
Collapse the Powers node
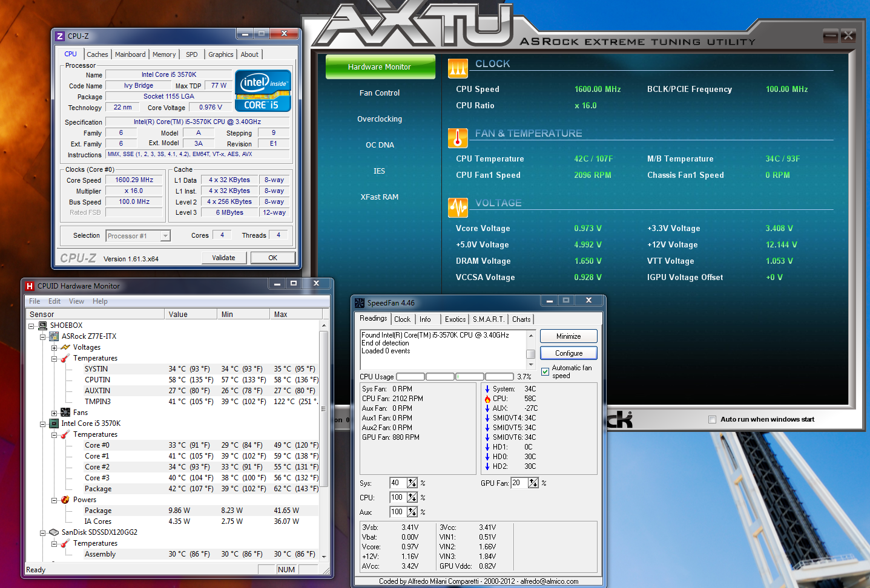(x=54, y=500)
